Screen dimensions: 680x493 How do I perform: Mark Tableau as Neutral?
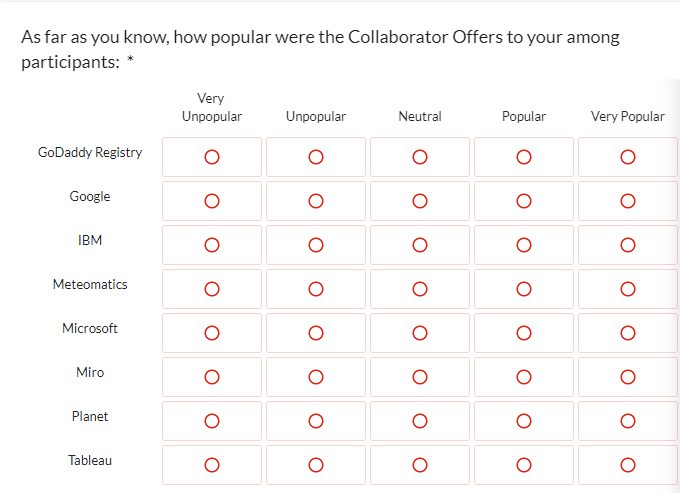[420, 465]
